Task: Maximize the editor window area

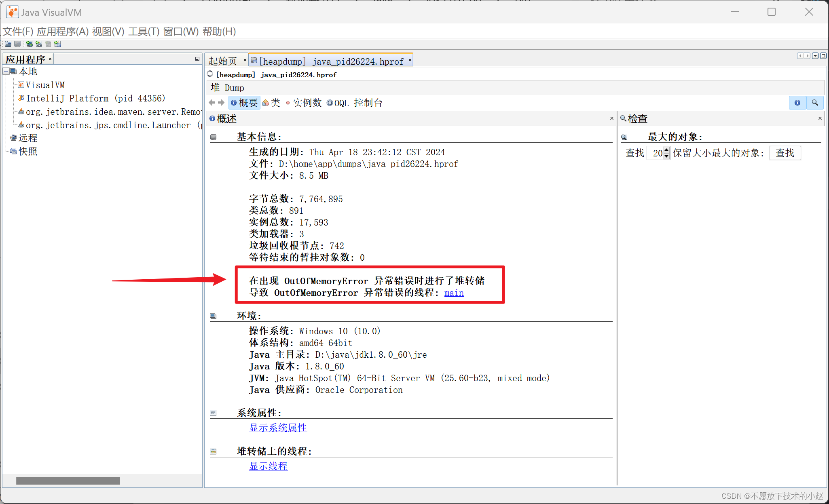Action: (x=823, y=56)
